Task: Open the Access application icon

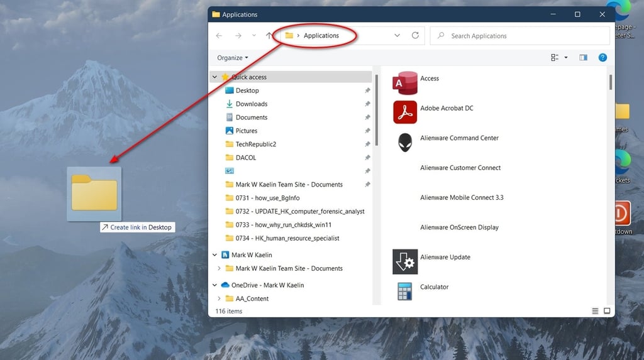Action: (x=405, y=82)
